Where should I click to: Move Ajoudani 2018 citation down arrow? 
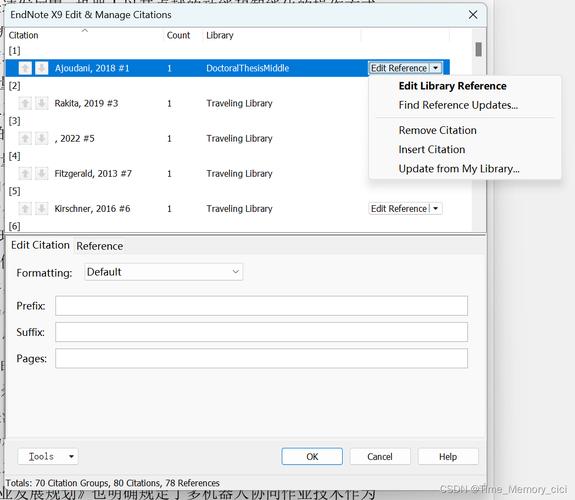coord(41,68)
